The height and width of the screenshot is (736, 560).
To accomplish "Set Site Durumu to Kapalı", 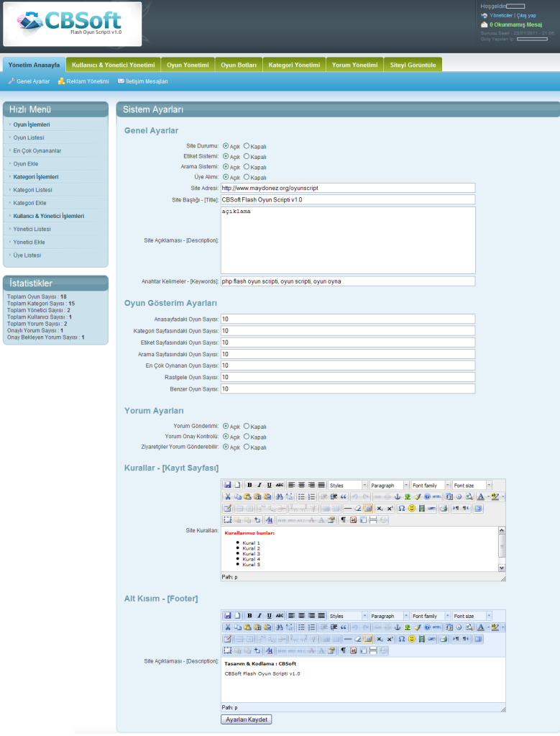I will click(247, 146).
